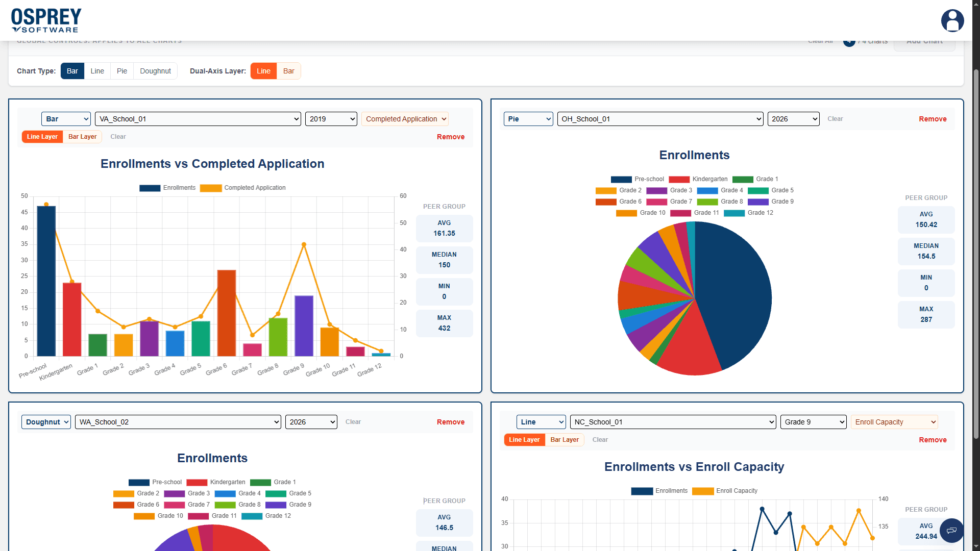This screenshot has height=551, width=980.
Task: Open the Enroll Capacity metric dropdown
Action: [x=894, y=422]
